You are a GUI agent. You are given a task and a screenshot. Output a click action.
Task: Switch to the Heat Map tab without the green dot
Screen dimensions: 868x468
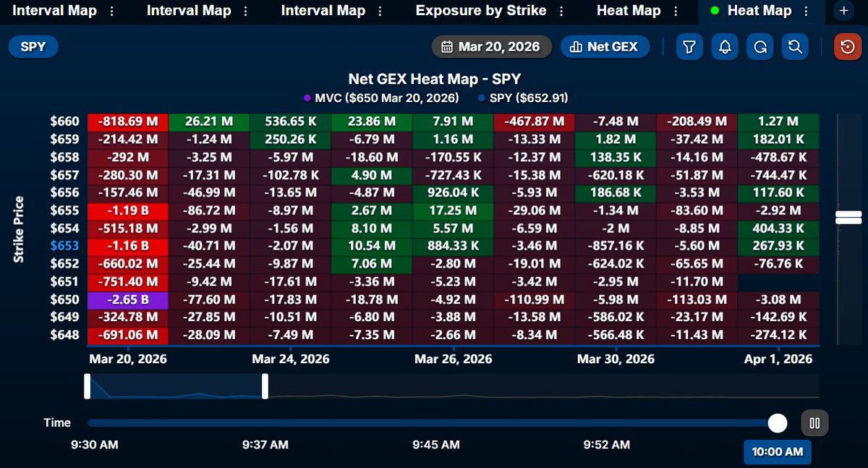pos(629,11)
